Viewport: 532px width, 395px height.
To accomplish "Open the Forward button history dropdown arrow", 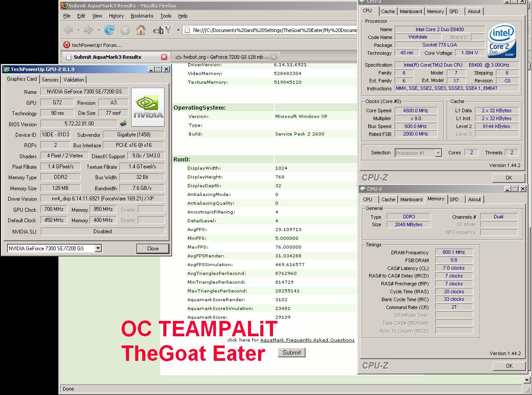I will click(x=99, y=30).
